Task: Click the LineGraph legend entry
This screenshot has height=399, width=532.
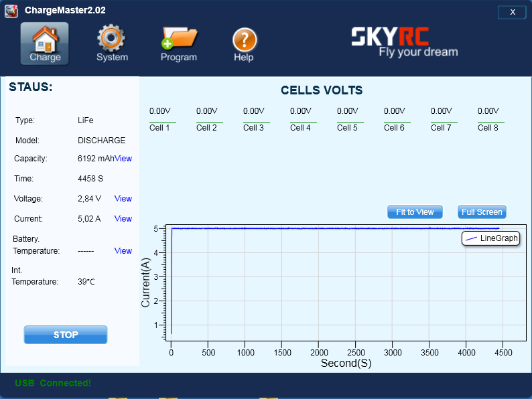Action: coord(491,238)
